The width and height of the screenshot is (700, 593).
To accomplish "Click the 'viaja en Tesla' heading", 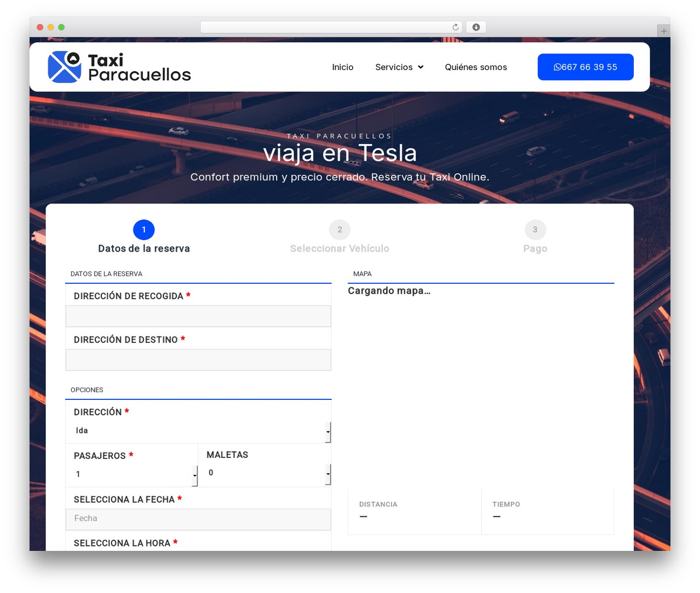I will point(340,153).
